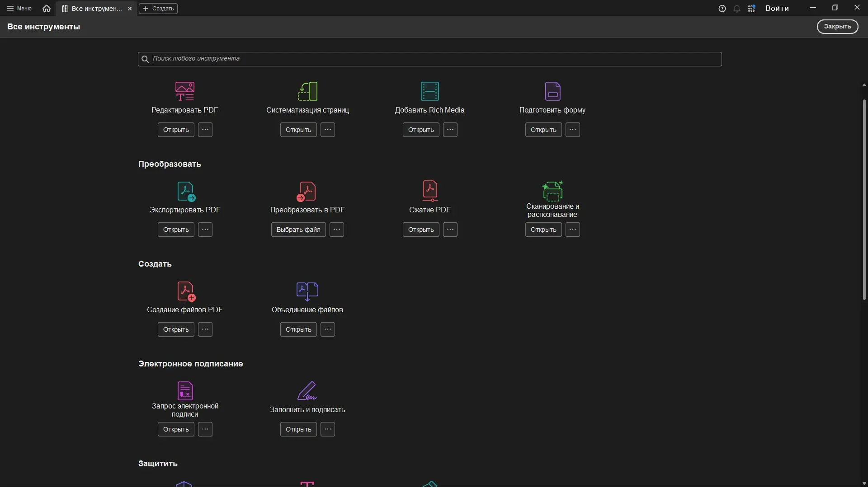Expand more options for Редактировать PDF
The height and width of the screenshot is (488, 868).
205,130
